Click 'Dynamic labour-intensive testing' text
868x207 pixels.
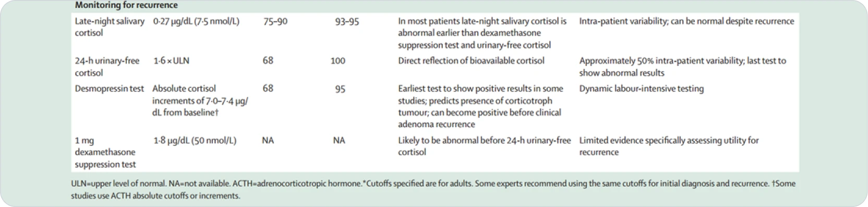coord(641,88)
